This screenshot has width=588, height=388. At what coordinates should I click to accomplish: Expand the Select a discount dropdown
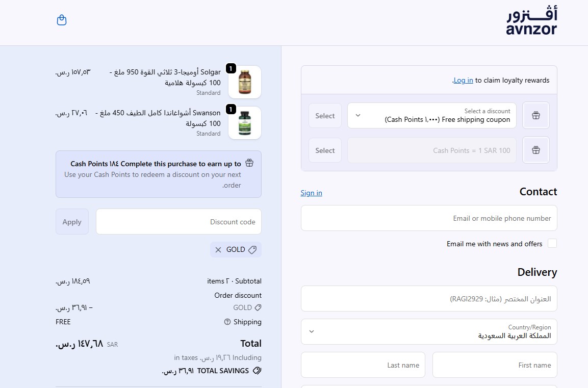tap(431, 115)
